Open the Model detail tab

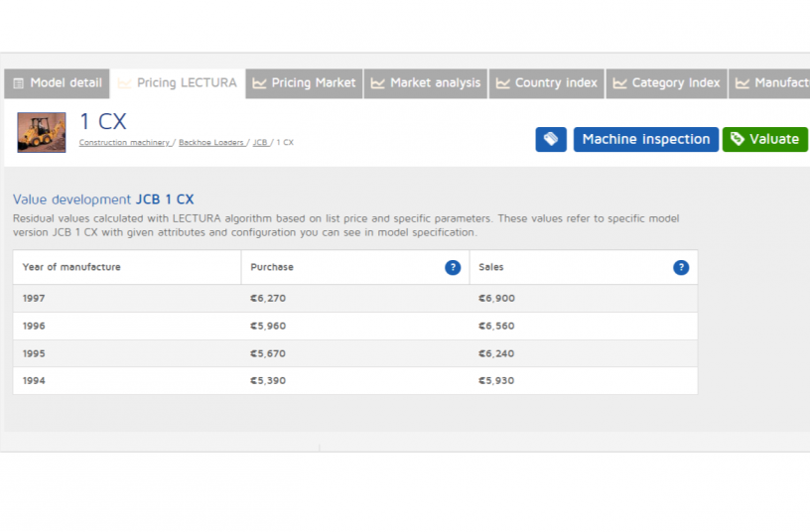tap(57, 83)
